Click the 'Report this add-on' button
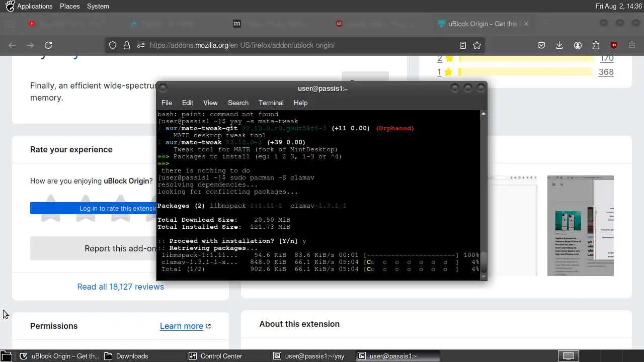 pos(93,248)
